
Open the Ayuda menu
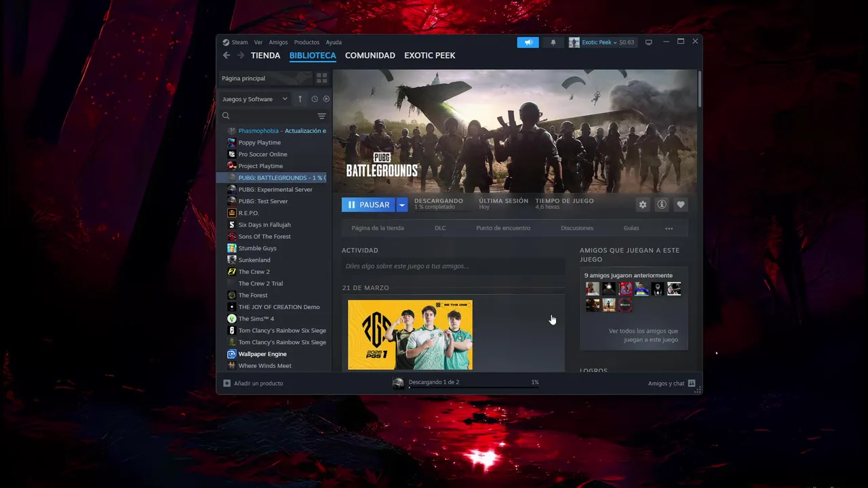(x=334, y=42)
